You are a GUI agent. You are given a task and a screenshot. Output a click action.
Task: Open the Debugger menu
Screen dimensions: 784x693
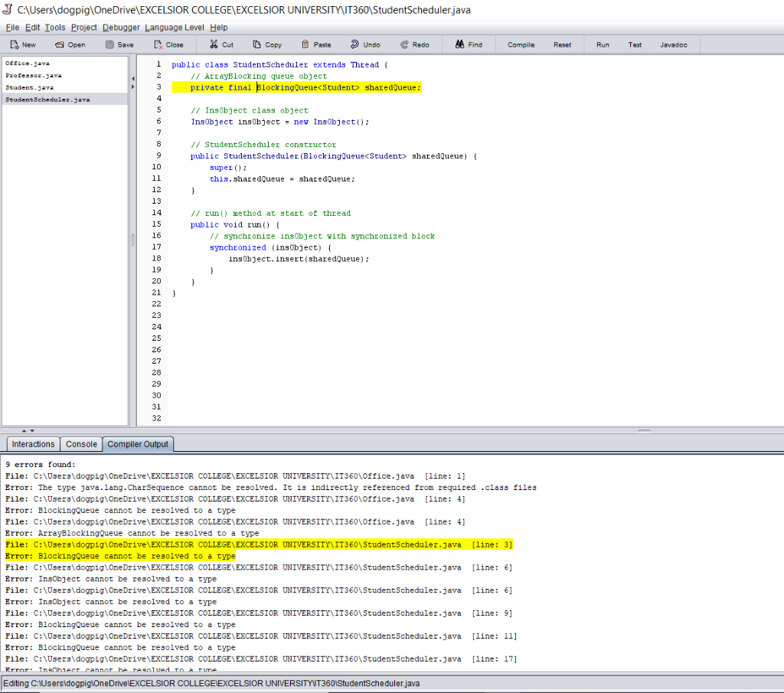coord(121,27)
